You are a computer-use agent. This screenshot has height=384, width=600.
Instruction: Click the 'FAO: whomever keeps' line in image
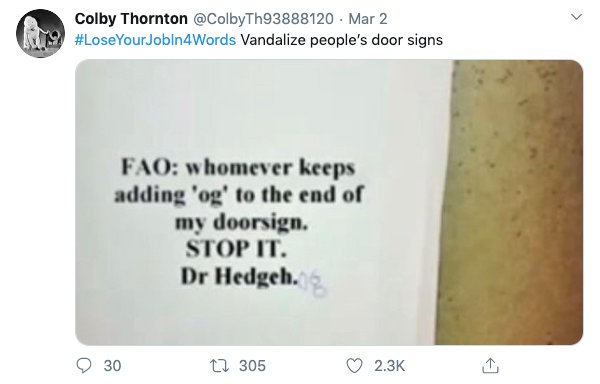coord(238,168)
